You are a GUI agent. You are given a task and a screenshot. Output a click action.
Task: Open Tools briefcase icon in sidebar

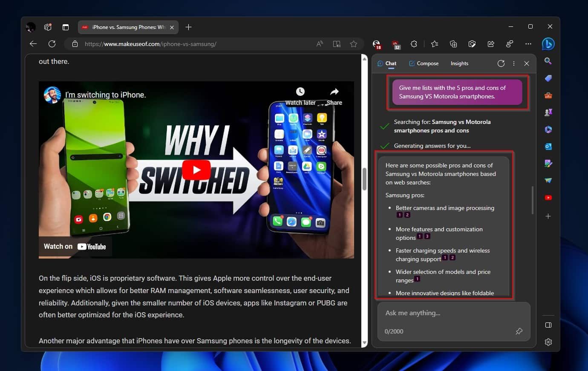pyautogui.click(x=548, y=95)
